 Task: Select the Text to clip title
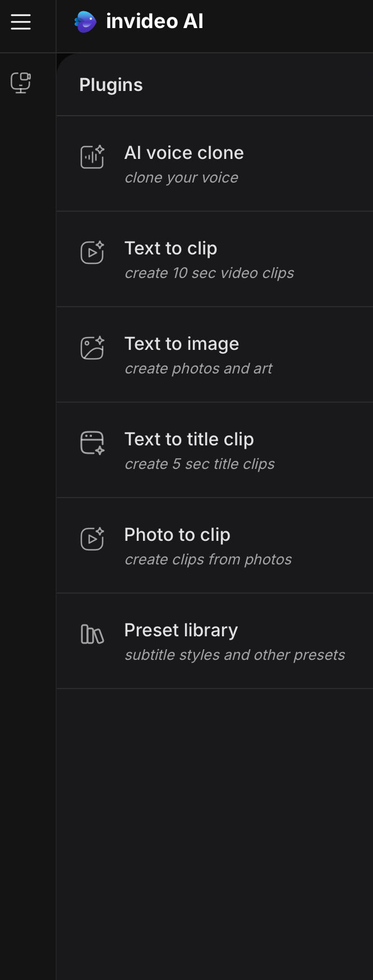pos(171,248)
